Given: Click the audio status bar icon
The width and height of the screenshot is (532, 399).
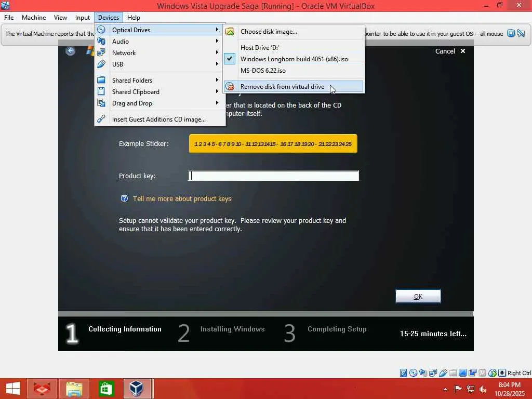Looking at the screenshot, I should coord(423,373).
